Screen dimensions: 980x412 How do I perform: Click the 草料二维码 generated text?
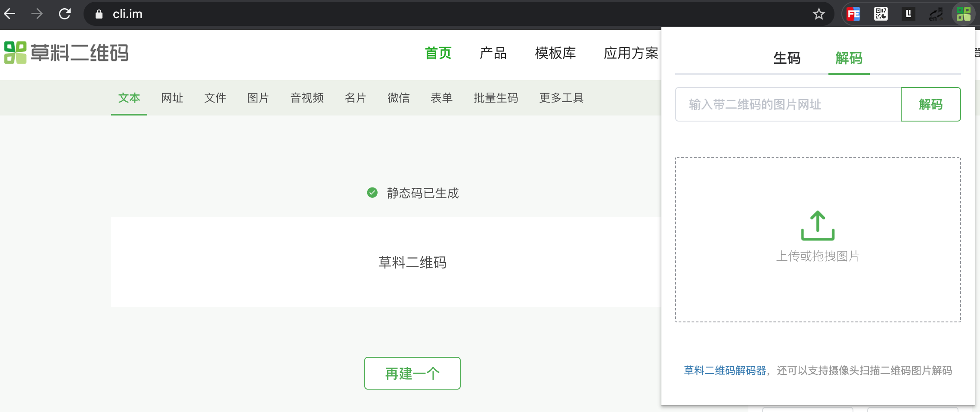(412, 262)
